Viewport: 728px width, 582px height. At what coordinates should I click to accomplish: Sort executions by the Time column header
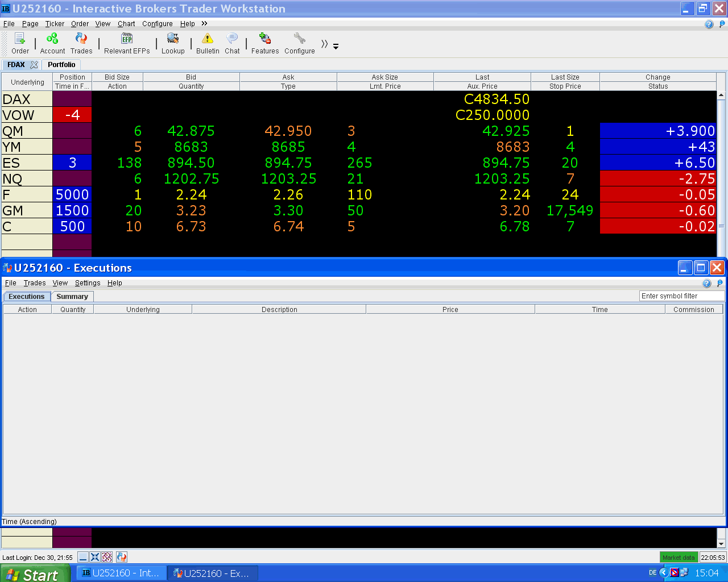600,310
